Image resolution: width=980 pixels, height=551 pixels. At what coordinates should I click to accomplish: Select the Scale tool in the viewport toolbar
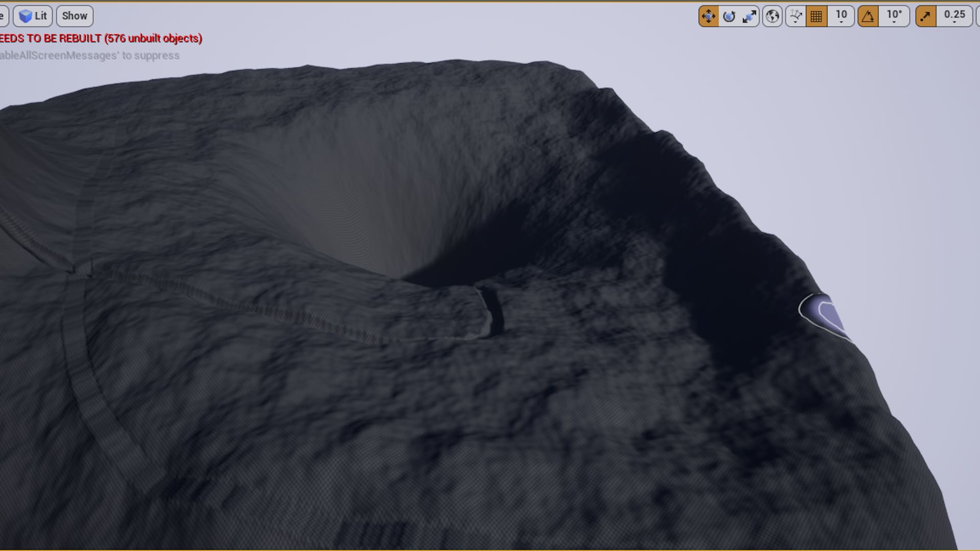(748, 16)
